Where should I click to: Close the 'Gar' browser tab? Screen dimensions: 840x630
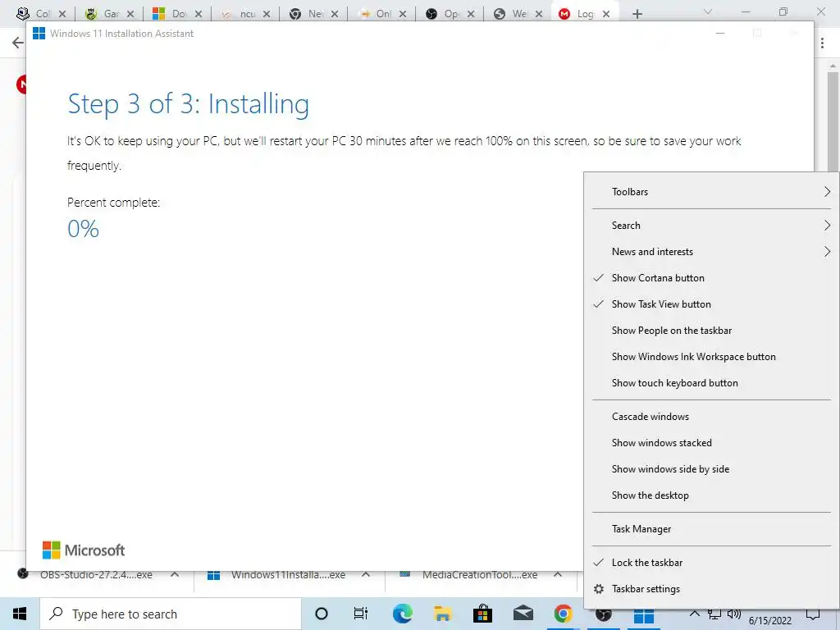130,15
